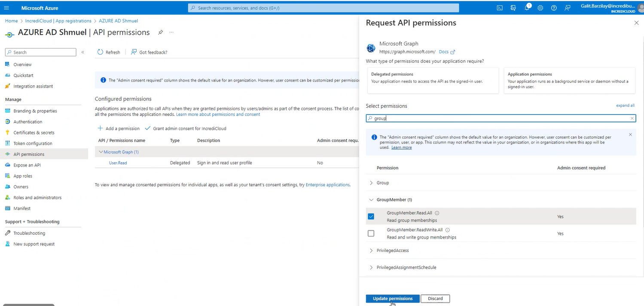Click the Integration assistant rocket icon

pos(8,86)
